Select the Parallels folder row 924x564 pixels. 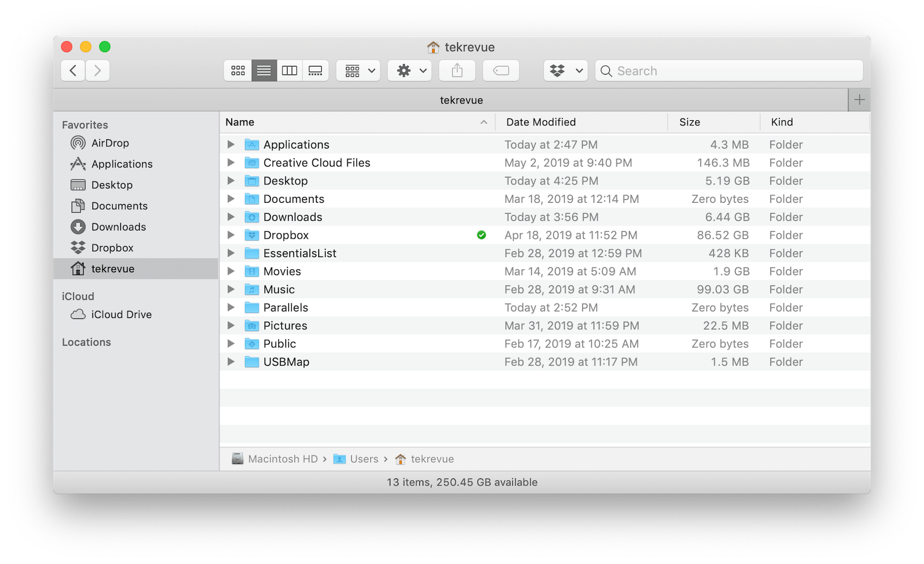coord(545,307)
